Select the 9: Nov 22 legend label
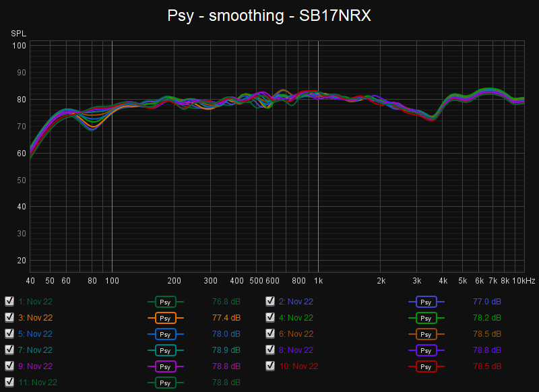This screenshot has height=392, width=539. [x=36, y=366]
